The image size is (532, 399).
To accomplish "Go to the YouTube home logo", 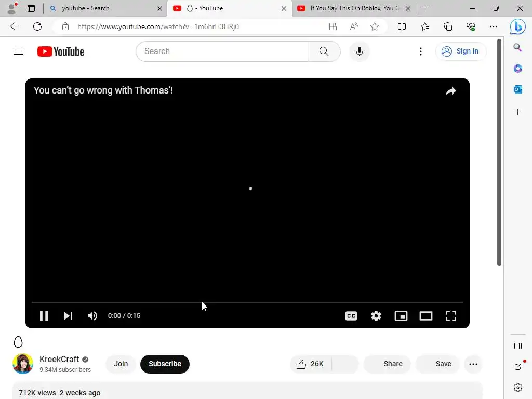I will click(x=61, y=51).
